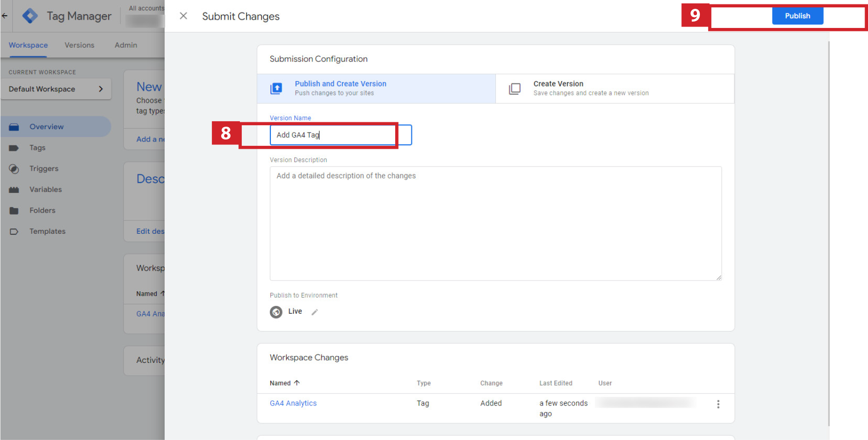The image size is (868, 440).
Task: Open Overview in the sidebar
Action: pos(56,127)
